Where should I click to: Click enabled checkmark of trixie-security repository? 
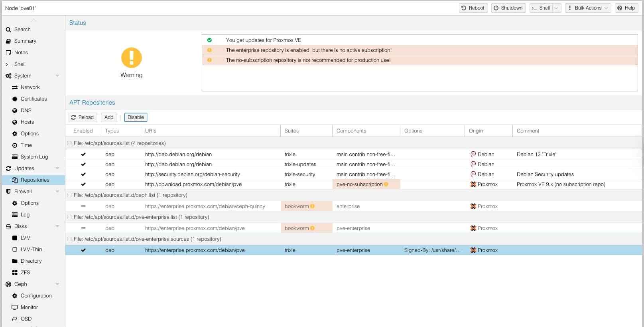tap(83, 174)
